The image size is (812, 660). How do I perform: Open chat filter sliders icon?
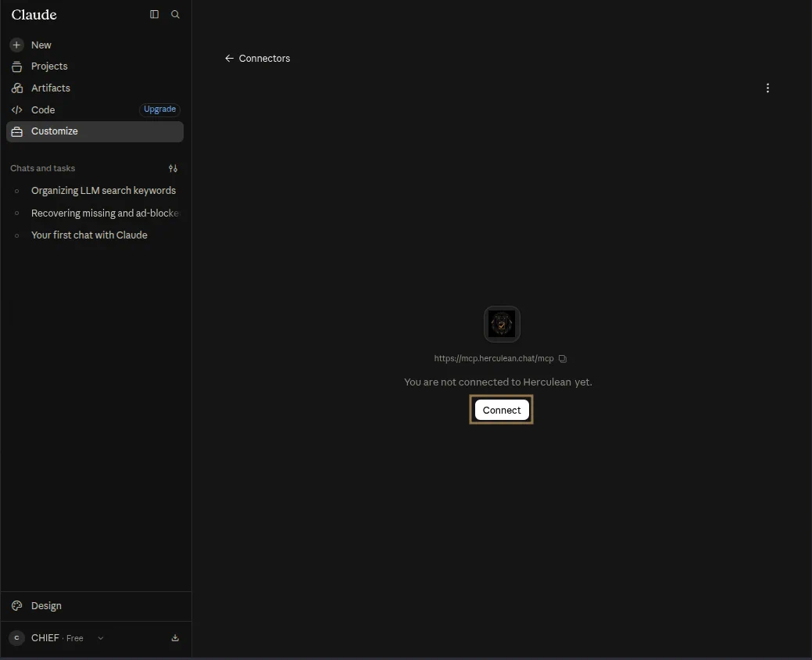(x=173, y=168)
